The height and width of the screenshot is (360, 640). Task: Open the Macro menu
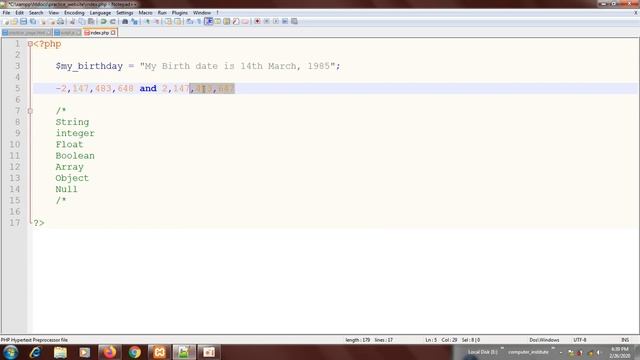145,13
